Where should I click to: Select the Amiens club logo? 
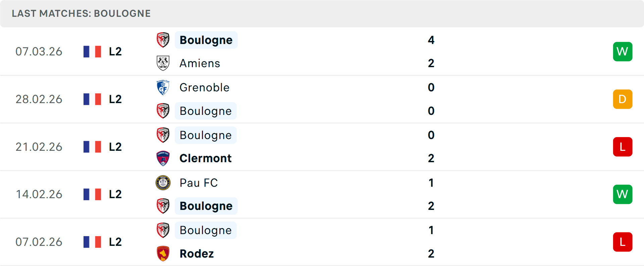coord(163,63)
